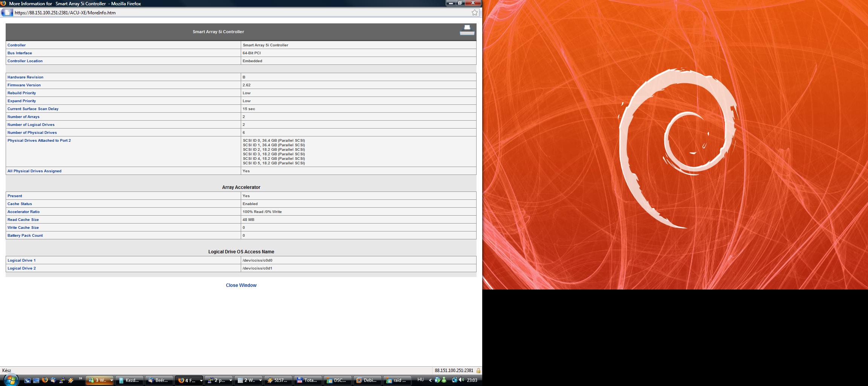Open the grouped Firefox windows taskbar dropdown
The height and width of the screenshot is (386, 868).
click(x=201, y=380)
